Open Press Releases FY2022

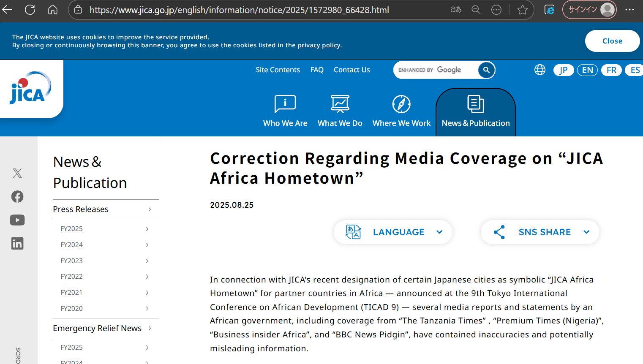[x=106, y=277]
